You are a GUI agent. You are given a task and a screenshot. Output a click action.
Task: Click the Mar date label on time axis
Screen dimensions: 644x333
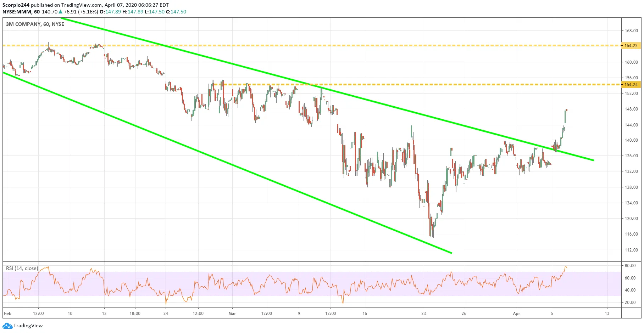(232, 314)
